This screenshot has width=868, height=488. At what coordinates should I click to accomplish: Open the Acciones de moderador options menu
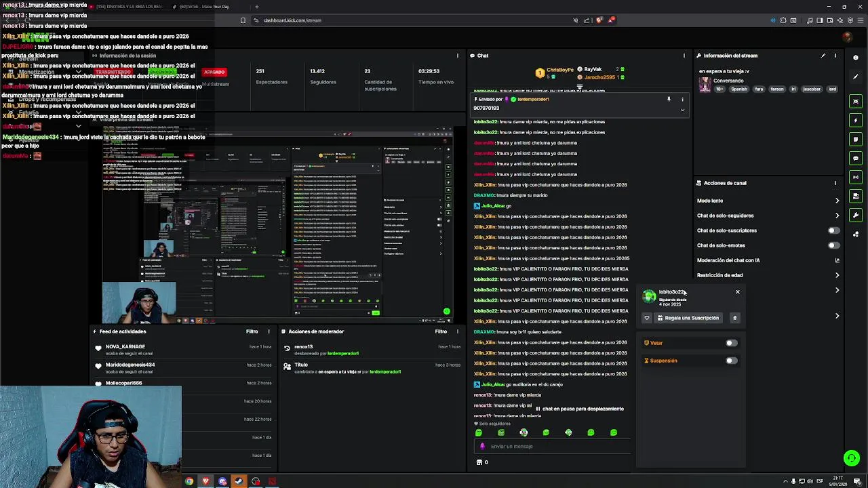point(458,331)
